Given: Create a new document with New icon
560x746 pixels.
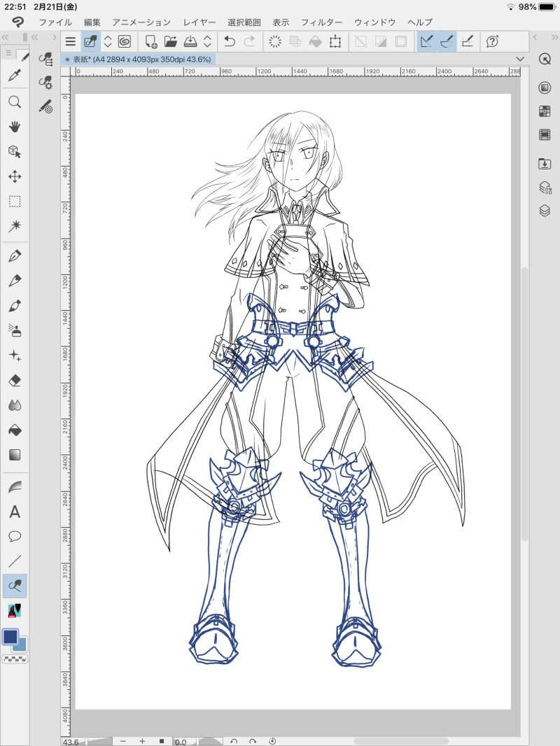Looking at the screenshot, I should 150,42.
